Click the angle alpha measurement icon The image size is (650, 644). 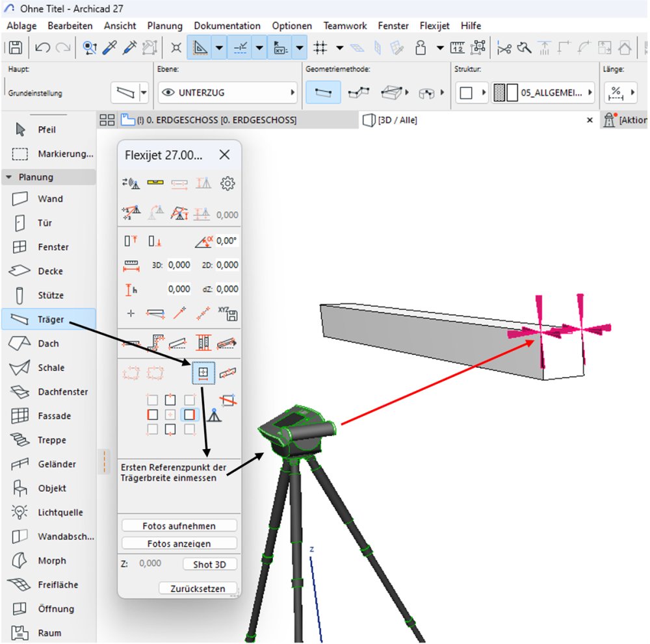tap(203, 241)
